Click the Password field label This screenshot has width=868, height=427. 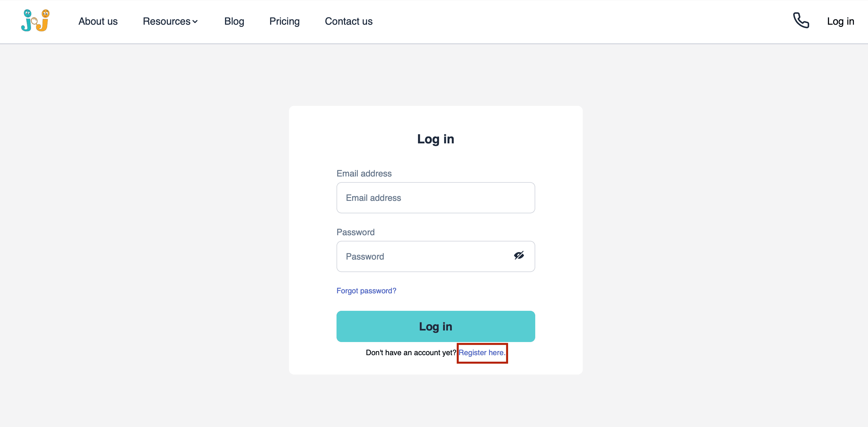pos(356,232)
